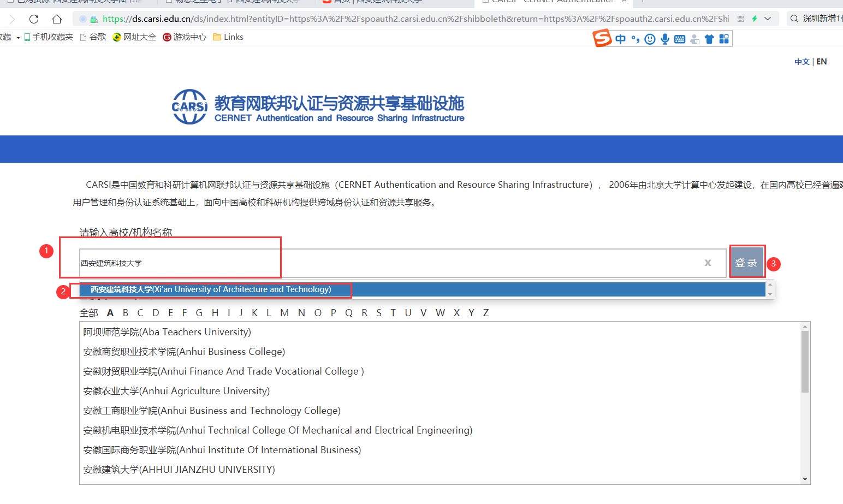Switch page language to EN
This screenshot has width=843, height=504.
pos(821,62)
